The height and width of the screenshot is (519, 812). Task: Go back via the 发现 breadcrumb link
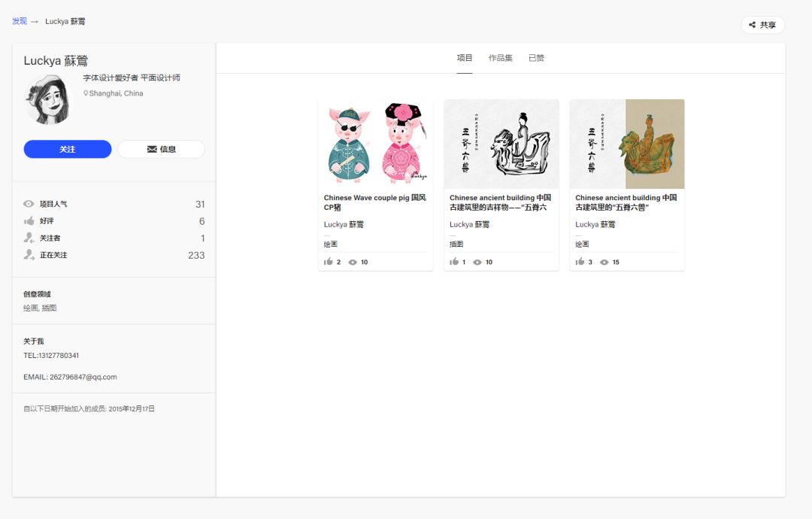pyautogui.click(x=20, y=21)
